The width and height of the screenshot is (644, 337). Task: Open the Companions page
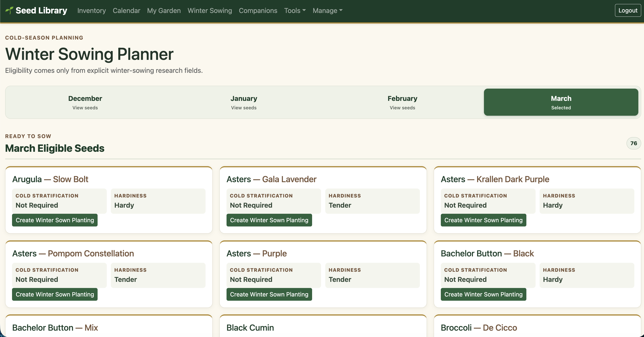258,11
